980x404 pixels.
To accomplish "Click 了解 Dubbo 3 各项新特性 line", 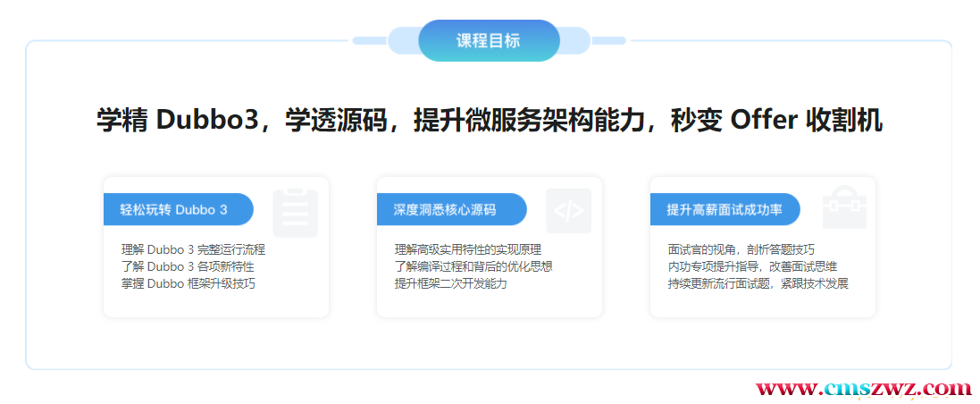I will coord(188,266).
